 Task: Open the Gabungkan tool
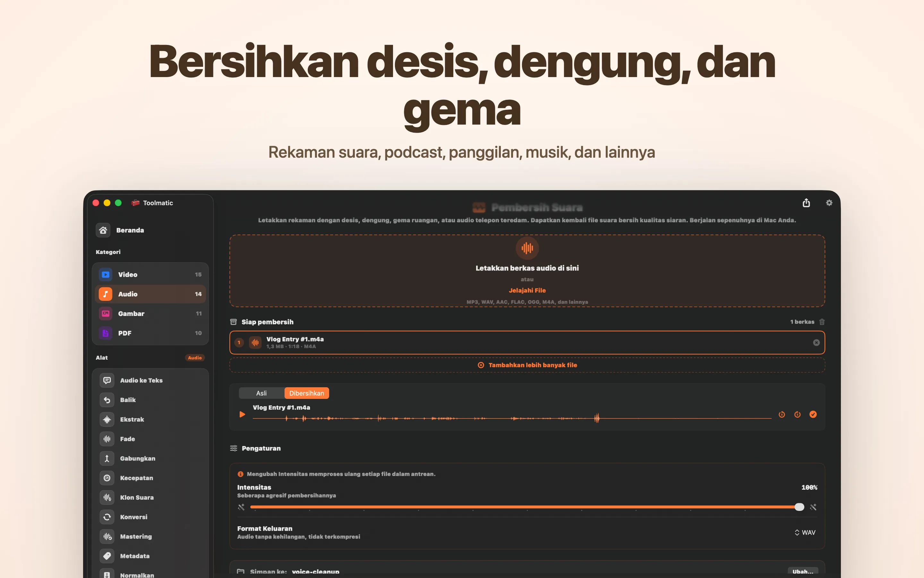150,458
